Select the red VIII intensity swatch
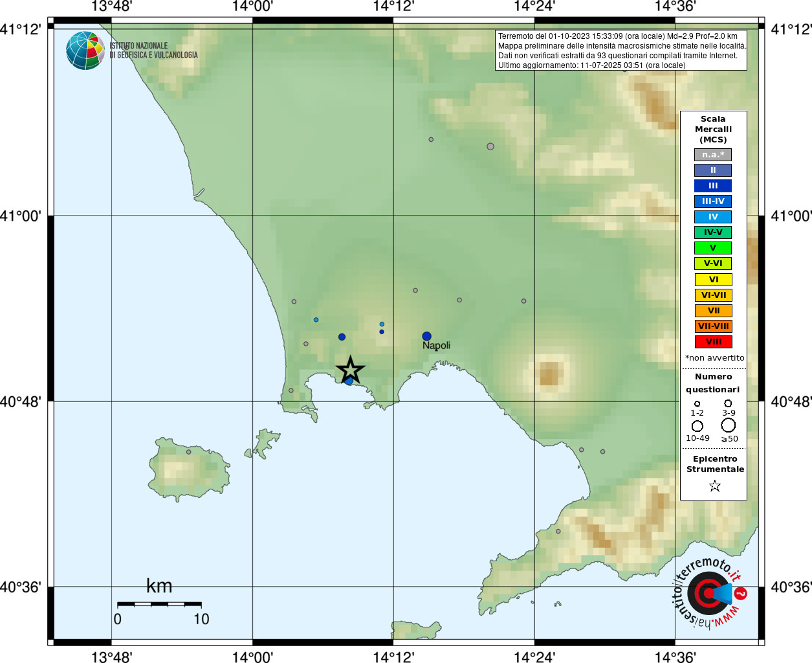Screen dimensions: 812x663 (x=713, y=342)
